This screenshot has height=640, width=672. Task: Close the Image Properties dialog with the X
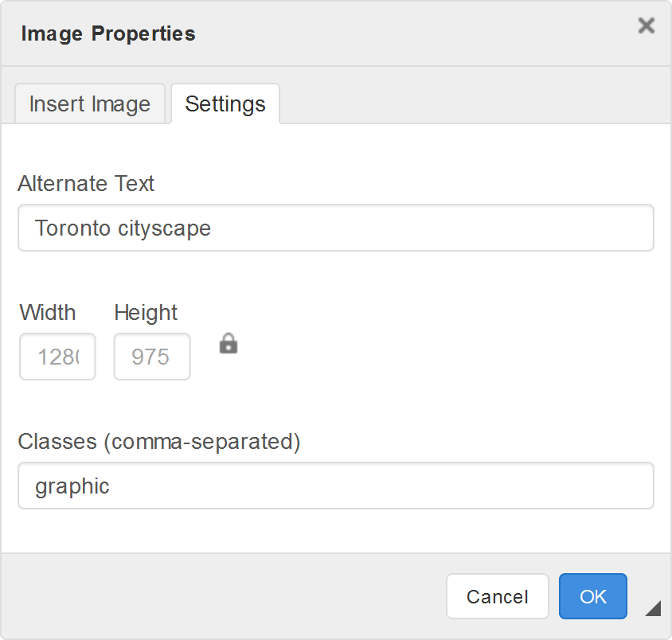pos(646,26)
